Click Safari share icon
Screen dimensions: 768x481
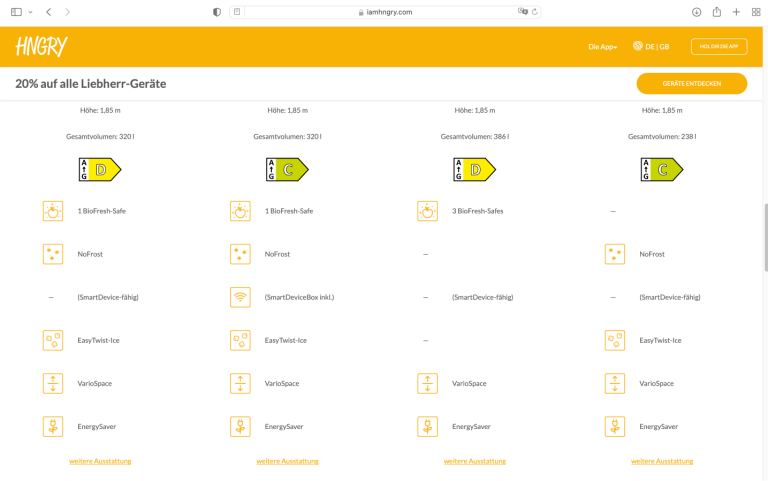[717, 12]
